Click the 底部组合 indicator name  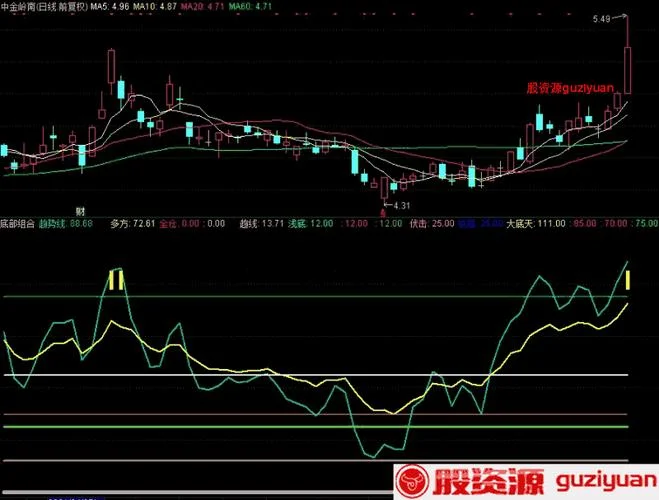click(x=18, y=224)
